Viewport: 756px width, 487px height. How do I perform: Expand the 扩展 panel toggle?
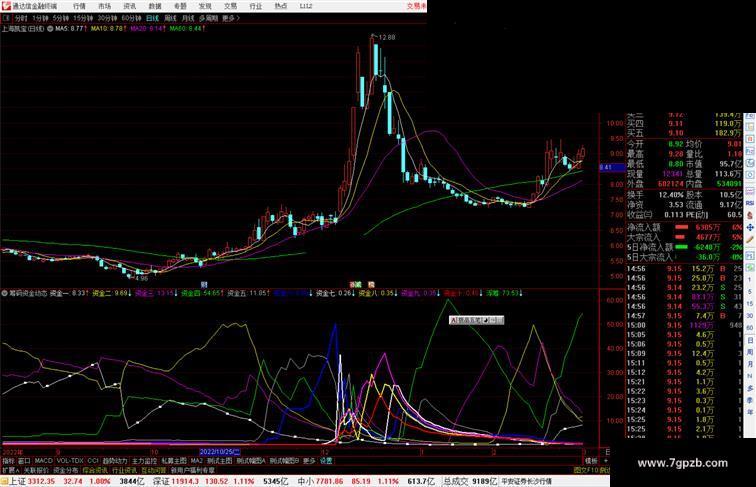click(x=10, y=470)
